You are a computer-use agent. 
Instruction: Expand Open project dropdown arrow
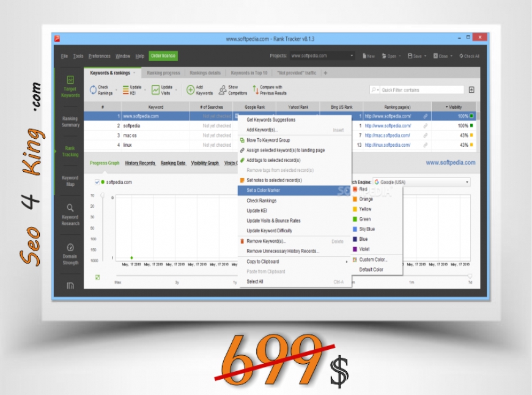coord(400,56)
